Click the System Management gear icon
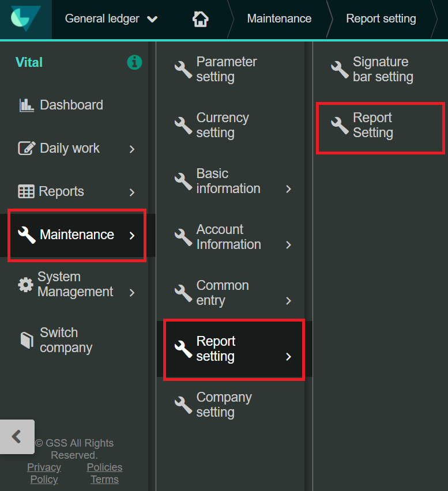448x491 pixels. 25,285
